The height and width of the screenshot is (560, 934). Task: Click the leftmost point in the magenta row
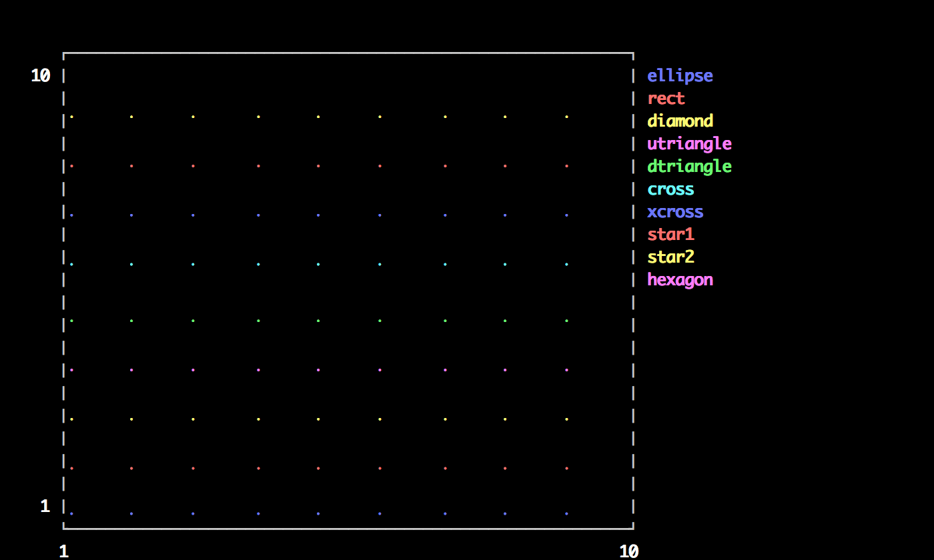click(71, 370)
